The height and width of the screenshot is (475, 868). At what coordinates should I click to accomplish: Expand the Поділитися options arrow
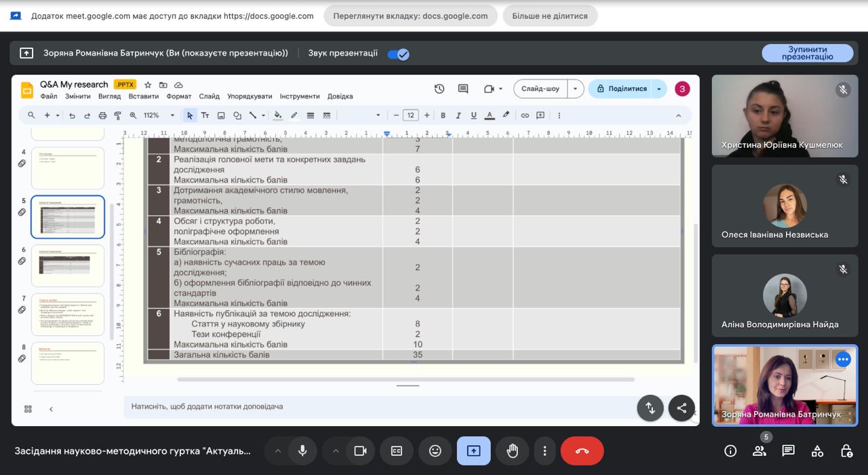point(658,89)
